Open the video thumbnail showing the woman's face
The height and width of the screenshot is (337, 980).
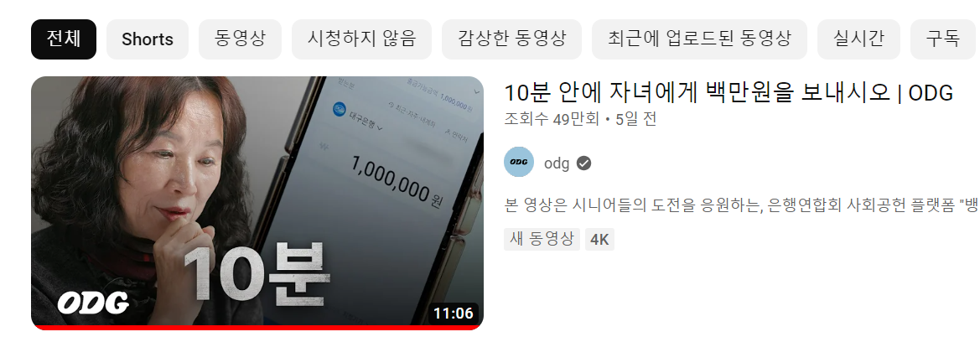[257, 203]
